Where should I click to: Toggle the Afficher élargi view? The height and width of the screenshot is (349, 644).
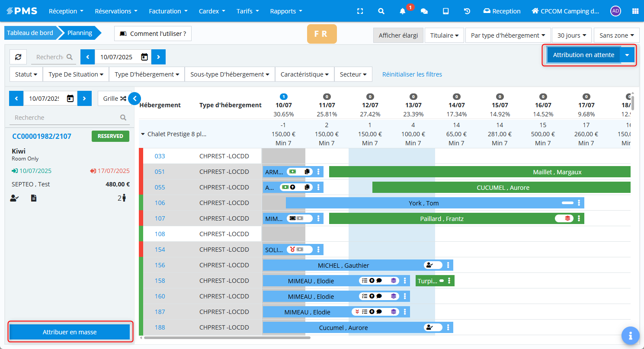tap(398, 35)
